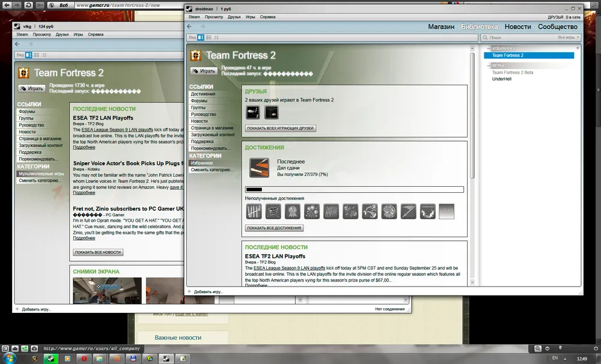Open the Магазин tab
The image size is (601, 364).
[x=441, y=26]
